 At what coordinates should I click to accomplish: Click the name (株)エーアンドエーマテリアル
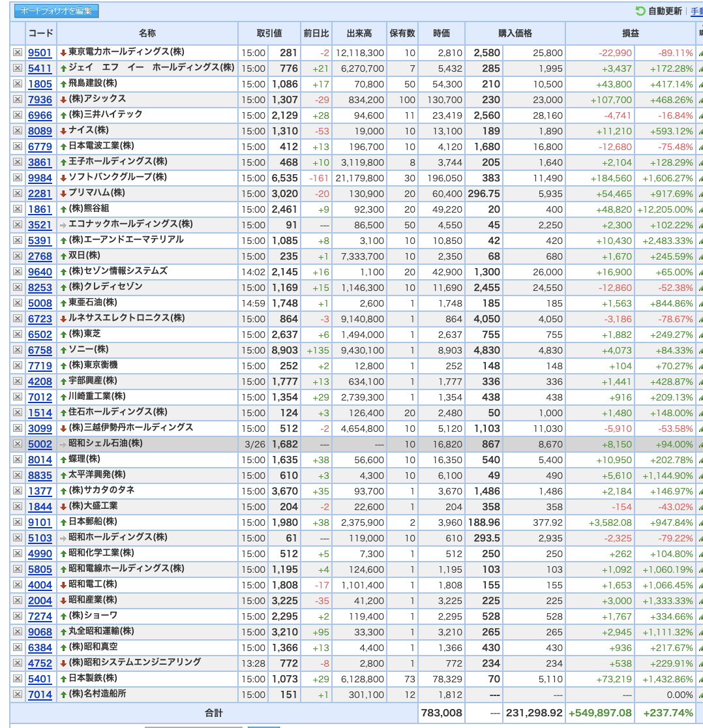[x=126, y=239]
